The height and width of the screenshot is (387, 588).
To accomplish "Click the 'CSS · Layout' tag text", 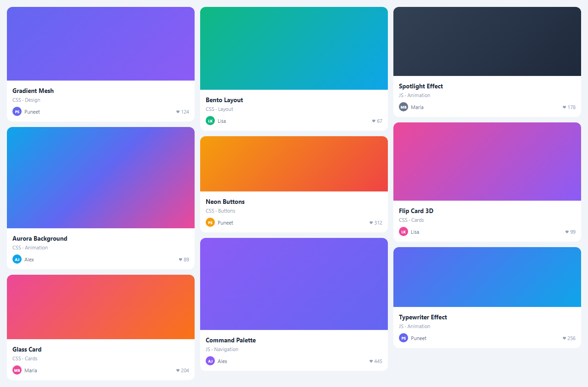I will click(219, 109).
